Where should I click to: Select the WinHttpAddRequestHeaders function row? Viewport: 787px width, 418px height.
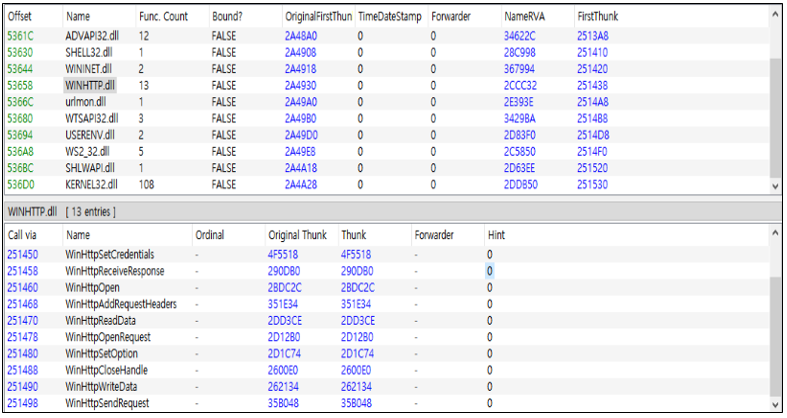click(386, 304)
